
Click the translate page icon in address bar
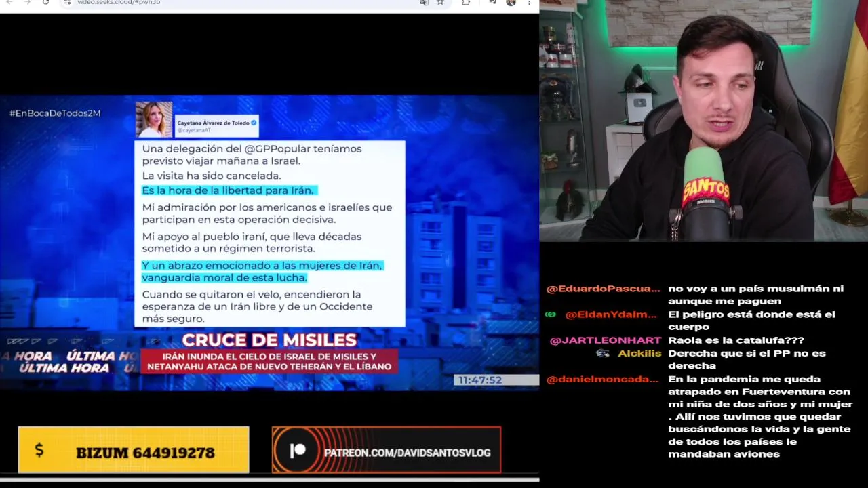coord(424,3)
